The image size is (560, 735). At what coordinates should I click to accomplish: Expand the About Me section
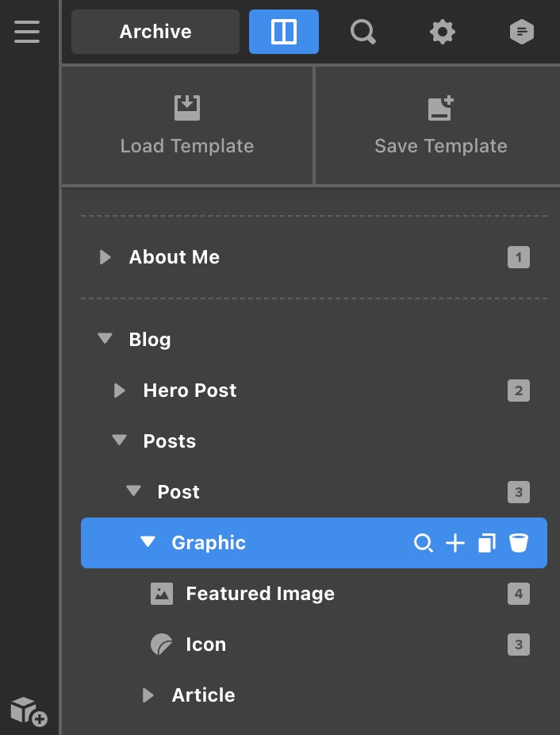105,257
